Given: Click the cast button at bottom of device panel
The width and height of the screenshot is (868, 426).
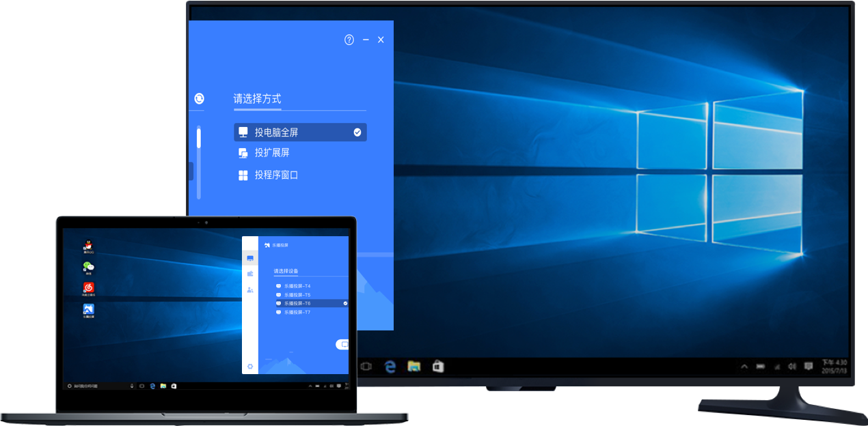Looking at the screenshot, I should coord(344,343).
